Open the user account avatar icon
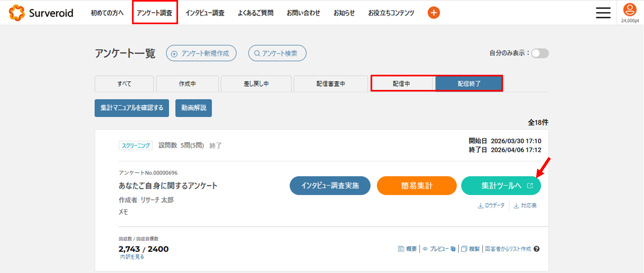This screenshot has width=644, height=273. click(x=630, y=10)
